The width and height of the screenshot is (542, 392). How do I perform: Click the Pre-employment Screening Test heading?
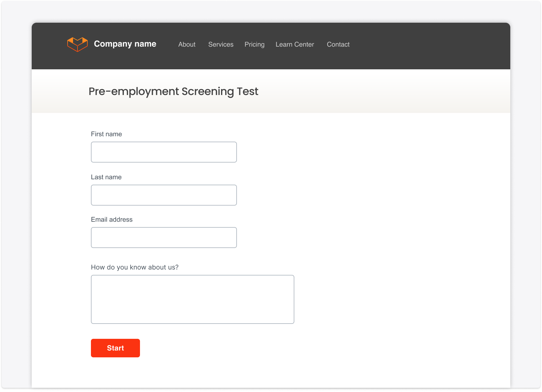point(173,91)
